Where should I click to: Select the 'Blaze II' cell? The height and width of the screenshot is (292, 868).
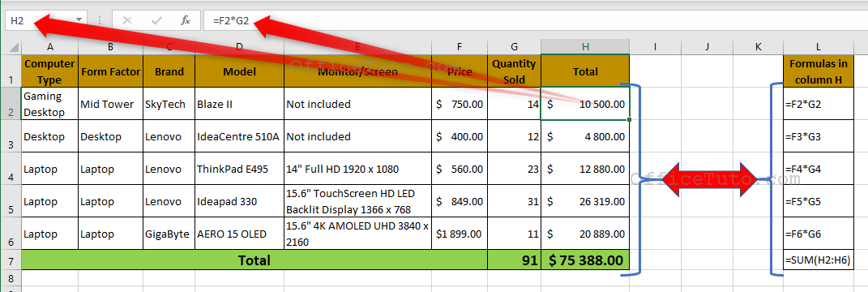[x=240, y=103]
